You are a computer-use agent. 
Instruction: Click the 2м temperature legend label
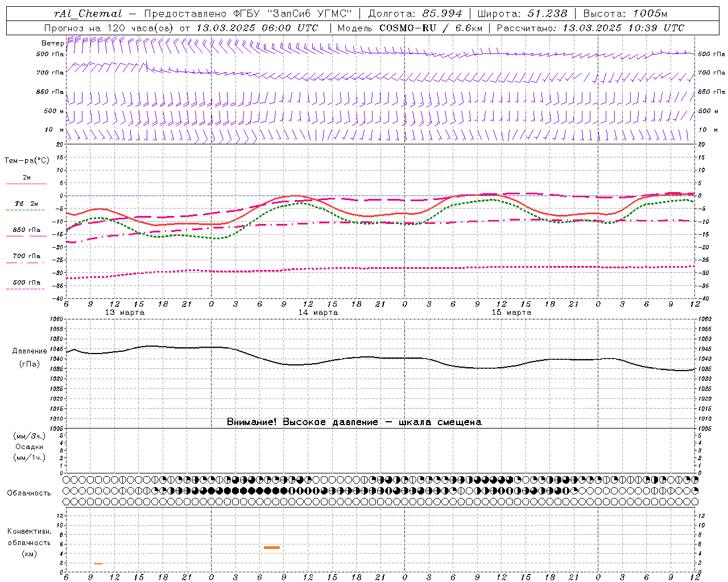[x=27, y=177]
